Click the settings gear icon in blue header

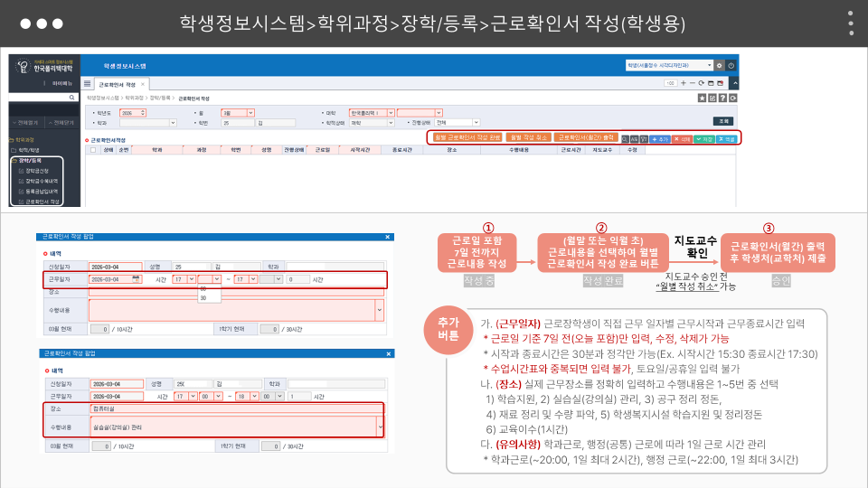pos(719,66)
